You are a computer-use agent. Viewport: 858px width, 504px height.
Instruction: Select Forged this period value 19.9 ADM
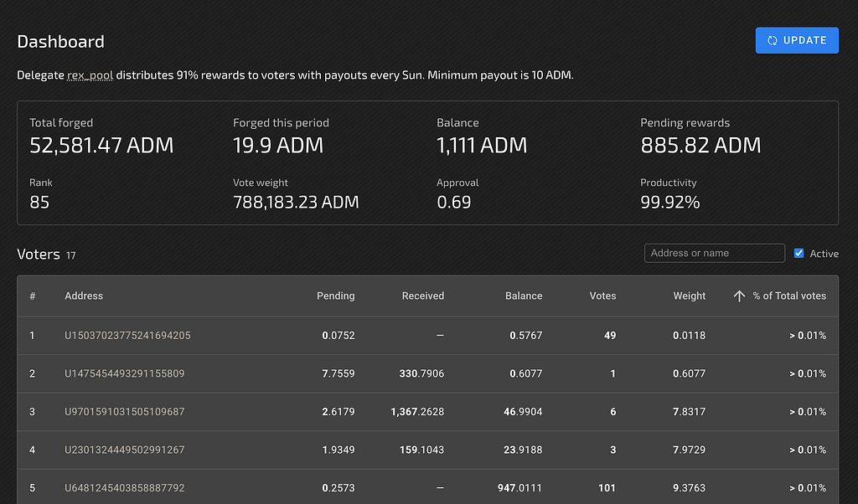coord(278,146)
